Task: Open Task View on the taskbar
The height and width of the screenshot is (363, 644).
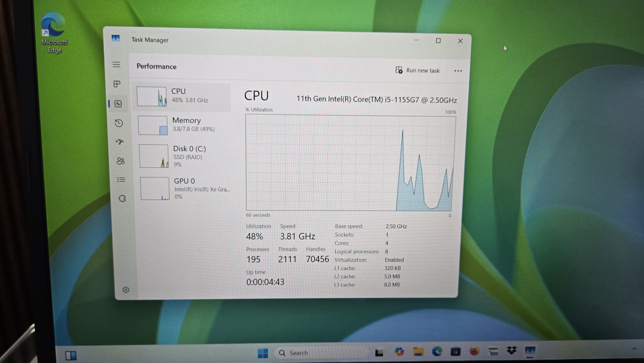Action: 379,353
